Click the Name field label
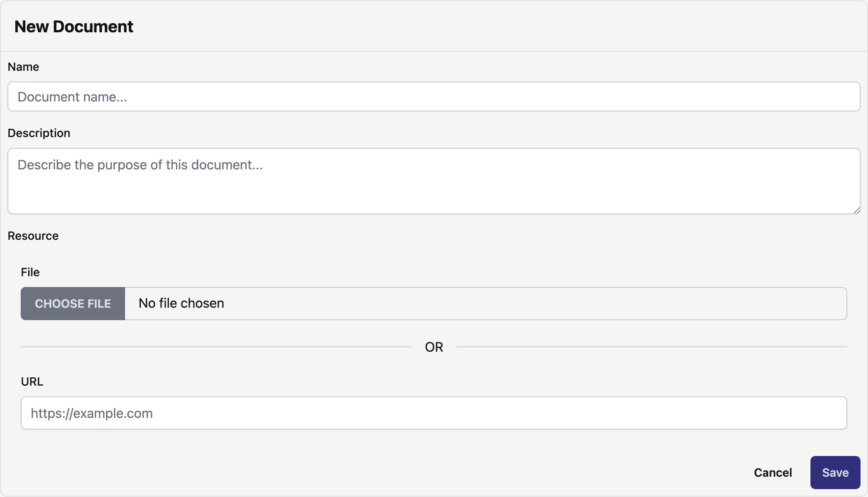This screenshot has height=497, width=868. (23, 67)
